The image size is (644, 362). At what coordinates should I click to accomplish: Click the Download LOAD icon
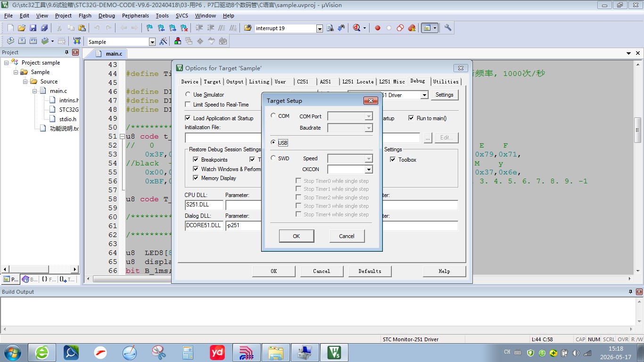77,41
